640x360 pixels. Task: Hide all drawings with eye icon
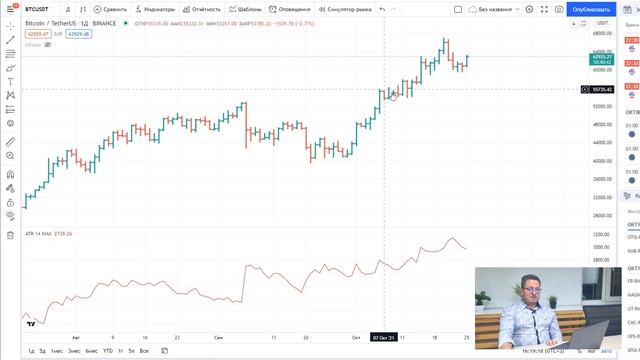[11, 216]
